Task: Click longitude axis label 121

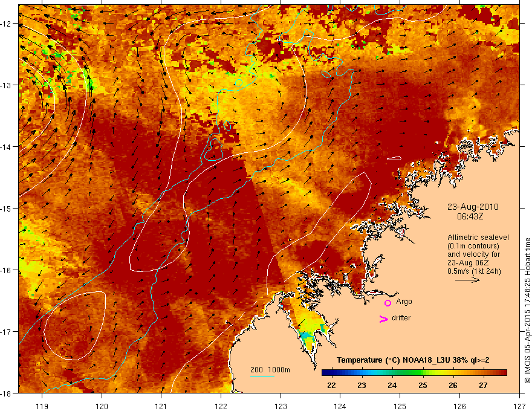Action: click(x=161, y=406)
